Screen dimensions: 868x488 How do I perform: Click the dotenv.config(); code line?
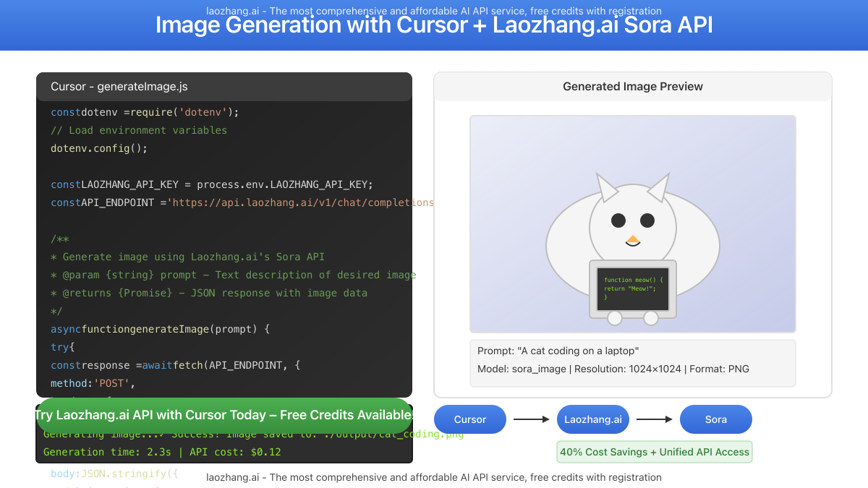click(99, 148)
